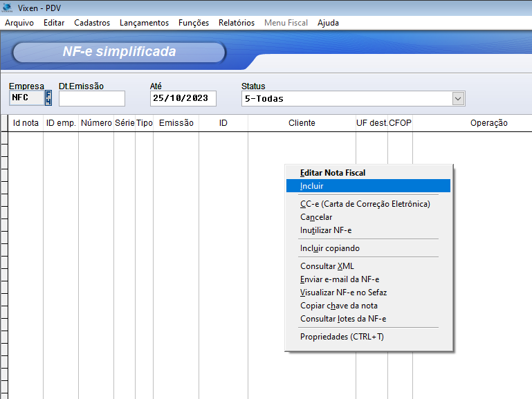Open the Arquivo menu

click(x=19, y=23)
